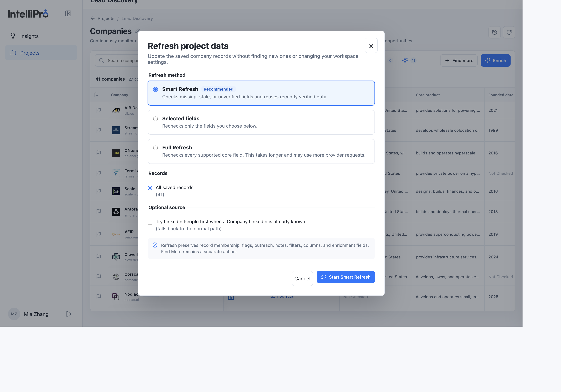Start the Smart Refresh
This screenshot has height=392, width=561.
point(345,277)
